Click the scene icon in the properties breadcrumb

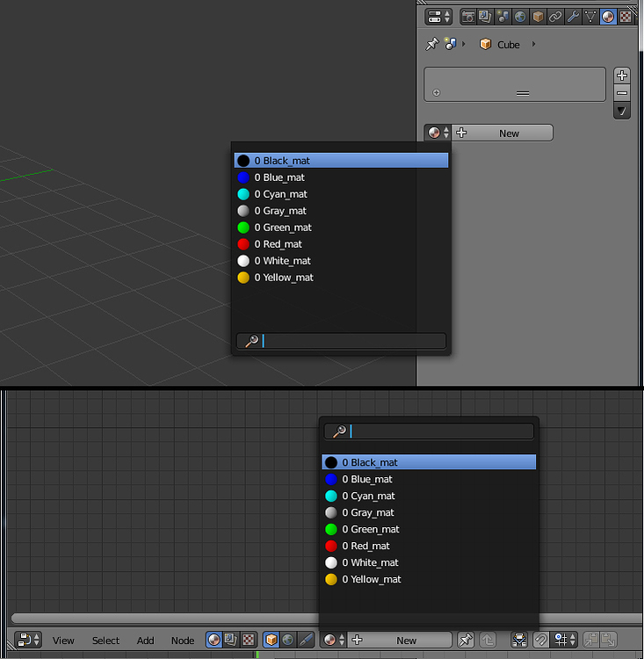(451, 44)
